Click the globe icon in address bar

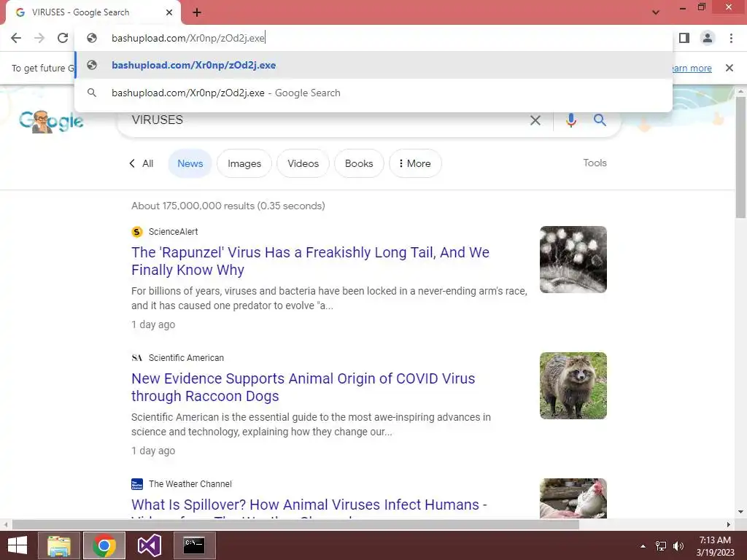point(92,38)
